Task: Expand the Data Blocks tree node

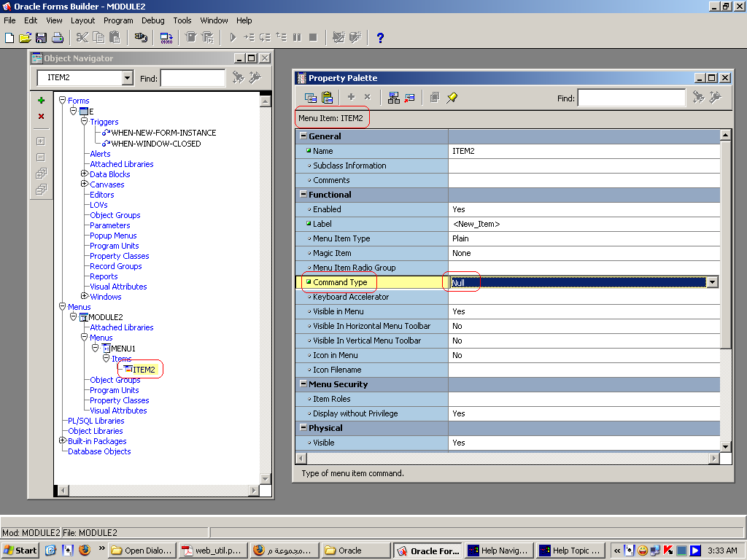Action: [x=85, y=174]
